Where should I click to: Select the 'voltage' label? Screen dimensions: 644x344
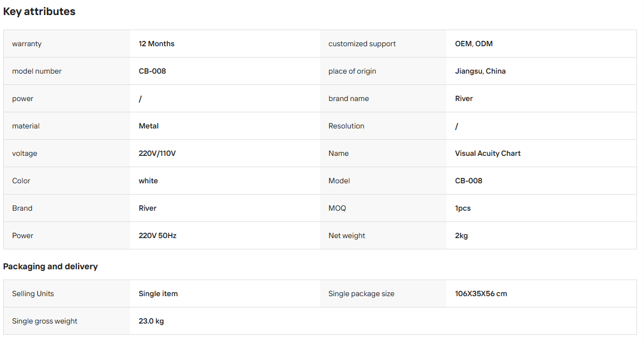tap(25, 154)
